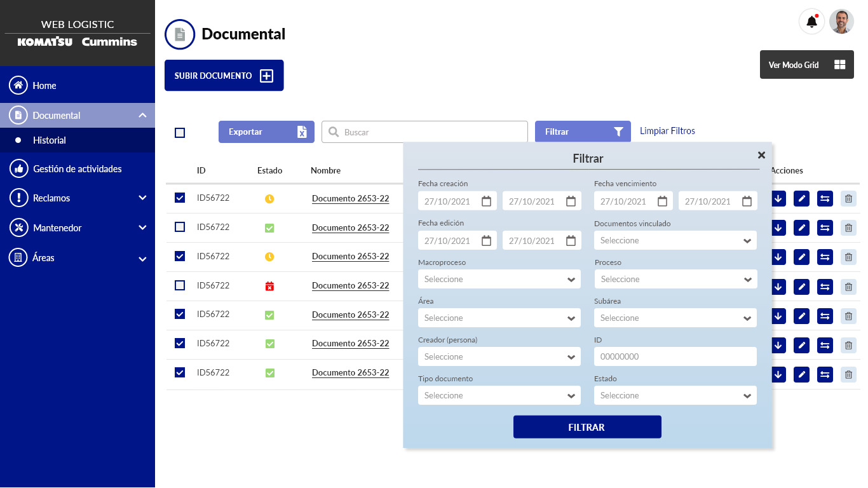
Task: Click the SUBIR DOCUMENTO button
Action: click(x=224, y=76)
